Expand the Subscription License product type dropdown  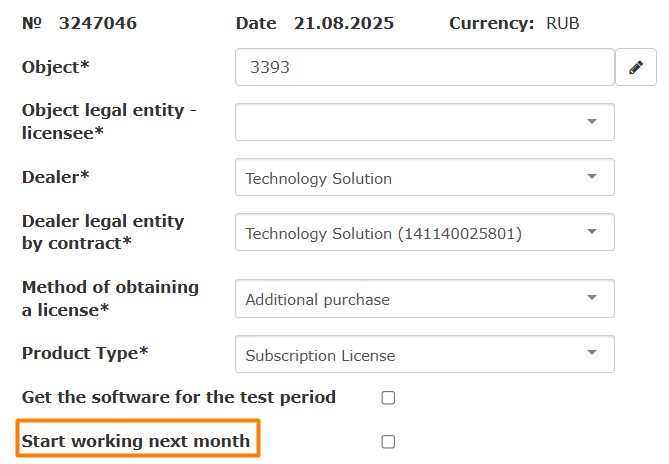point(424,354)
